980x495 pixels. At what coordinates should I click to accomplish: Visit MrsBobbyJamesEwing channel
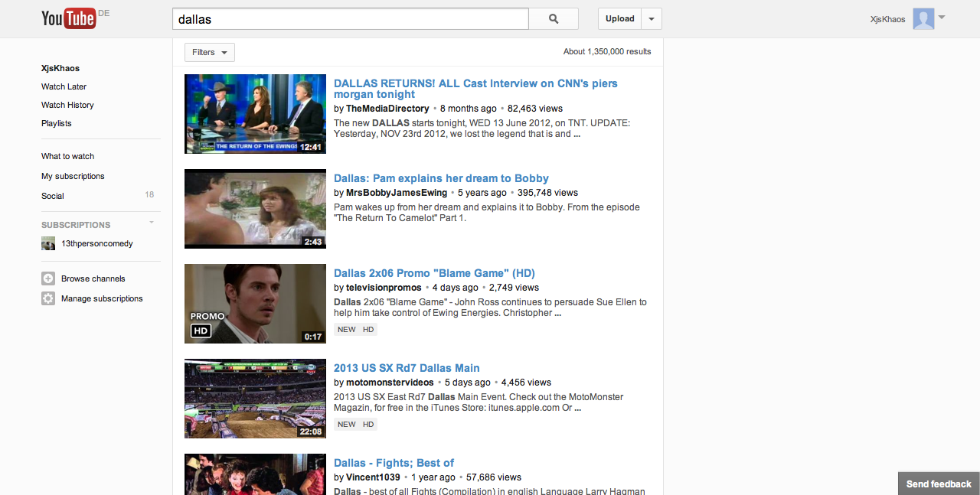click(x=397, y=193)
